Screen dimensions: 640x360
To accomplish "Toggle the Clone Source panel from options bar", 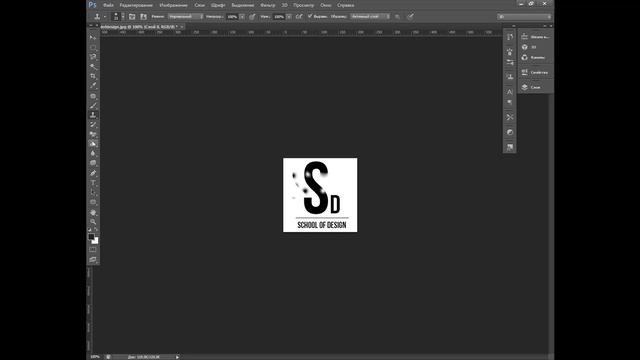I will pyautogui.click(x=143, y=16).
